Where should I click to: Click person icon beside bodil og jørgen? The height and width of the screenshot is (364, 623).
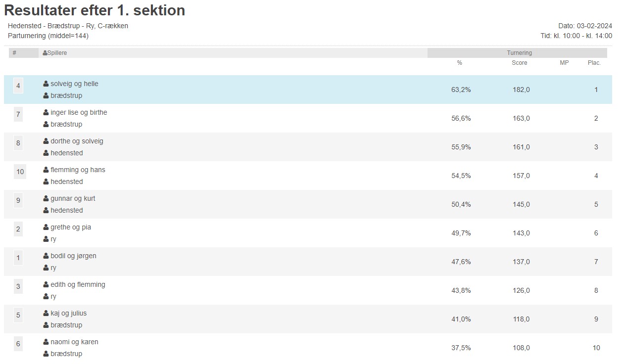tap(46, 256)
